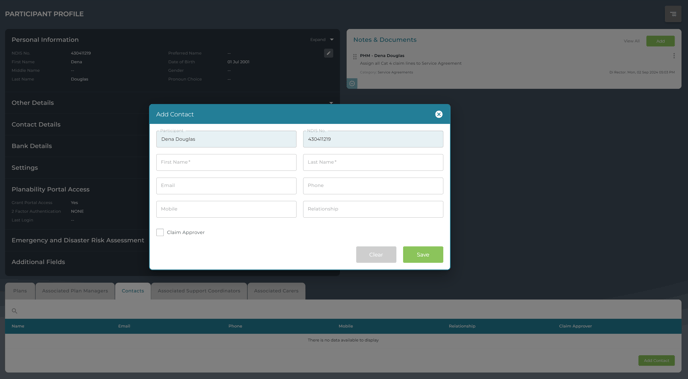The width and height of the screenshot is (688, 379).
Task: Select 'There is no data available to display'
Action: click(x=343, y=340)
